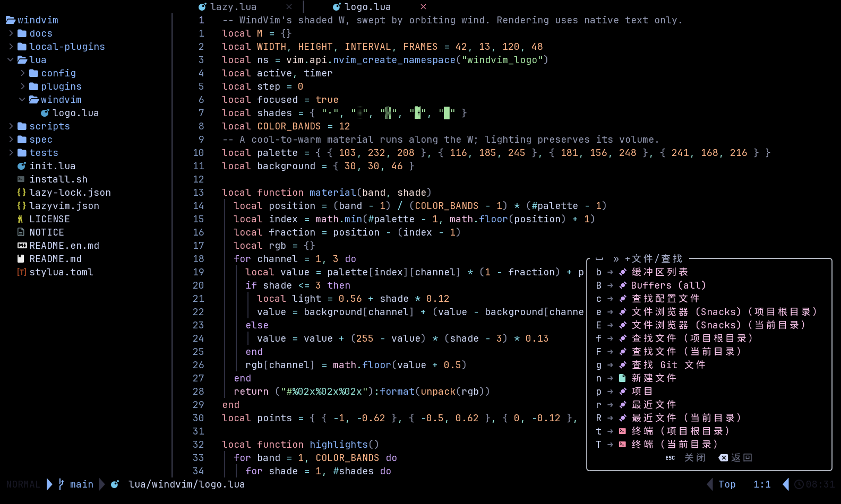Click the git branch icon in the statusline
The image size is (841, 504).
(62, 484)
